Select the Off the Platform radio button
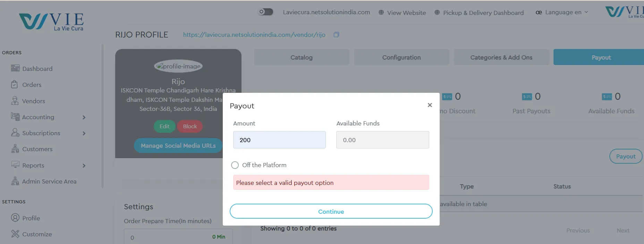 [x=235, y=165]
